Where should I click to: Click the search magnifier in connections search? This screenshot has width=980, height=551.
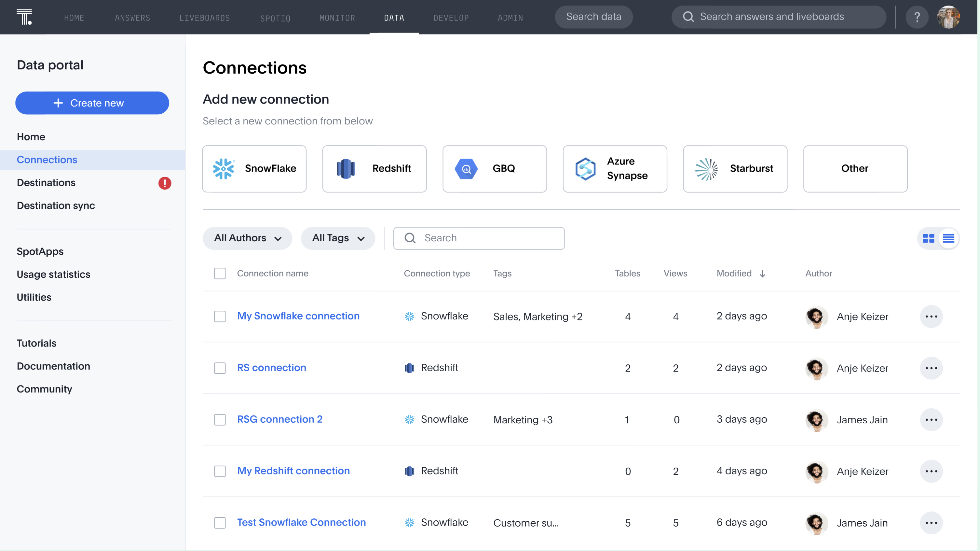[x=410, y=238]
